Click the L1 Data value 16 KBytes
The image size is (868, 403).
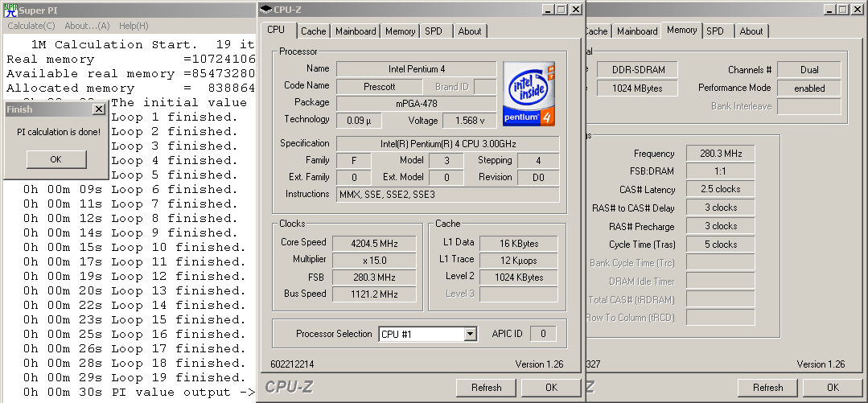point(519,243)
